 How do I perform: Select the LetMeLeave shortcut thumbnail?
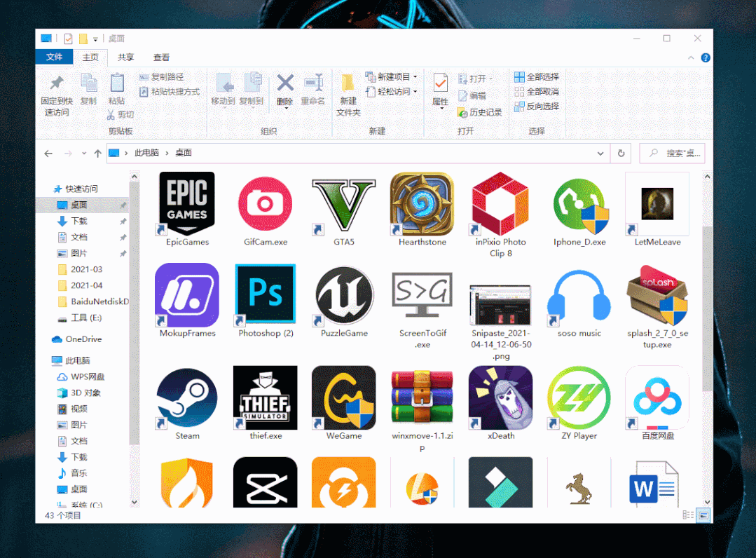click(657, 203)
